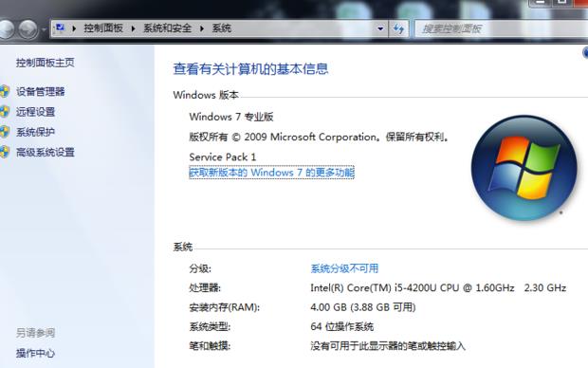Screen dimensions: 588x368
Task: Open 系统保护 from sidebar
Action: tap(35, 132)
